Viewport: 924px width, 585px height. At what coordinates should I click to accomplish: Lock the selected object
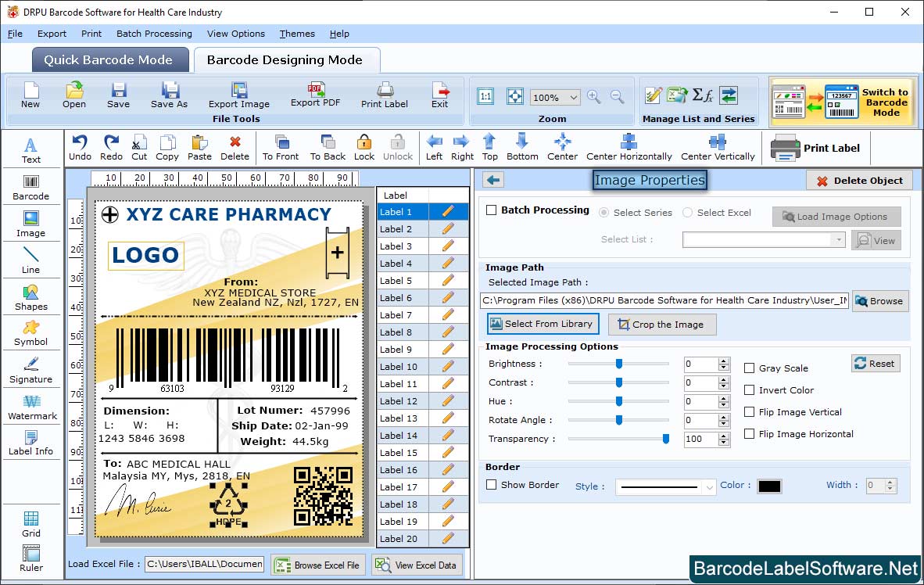[x=364, y=148]
